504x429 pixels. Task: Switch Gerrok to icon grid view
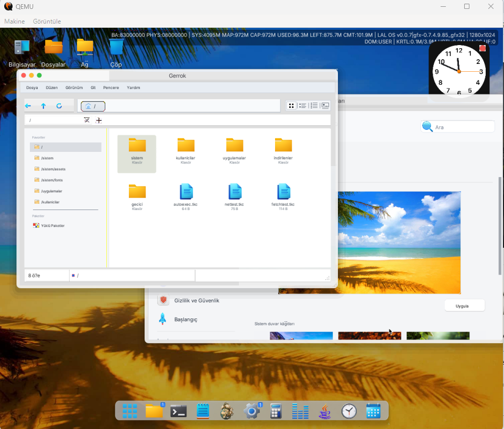click(x=291, y=106)
